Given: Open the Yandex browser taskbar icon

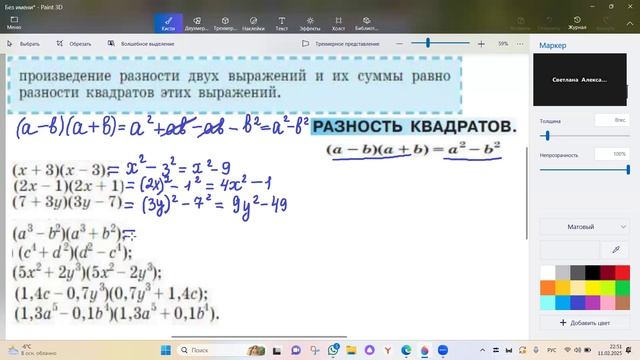Looking at the screenshot, I should click(x=388, y=350).
